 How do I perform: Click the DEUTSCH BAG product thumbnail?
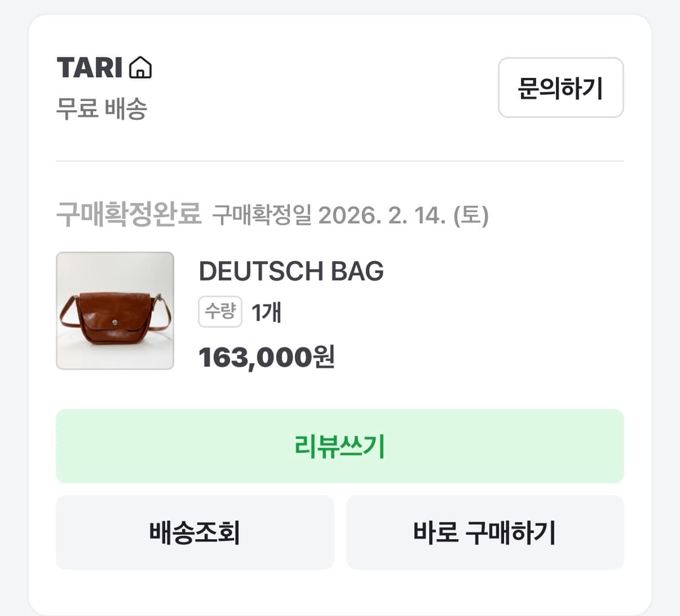click(x=115, y=310)
